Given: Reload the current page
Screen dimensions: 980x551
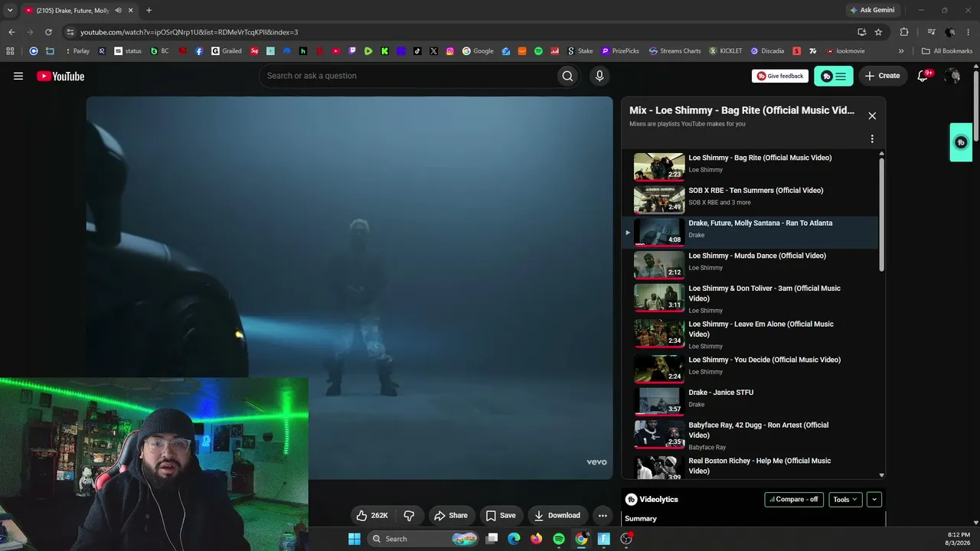Looking at the screenshot, I should pos(48,32).
